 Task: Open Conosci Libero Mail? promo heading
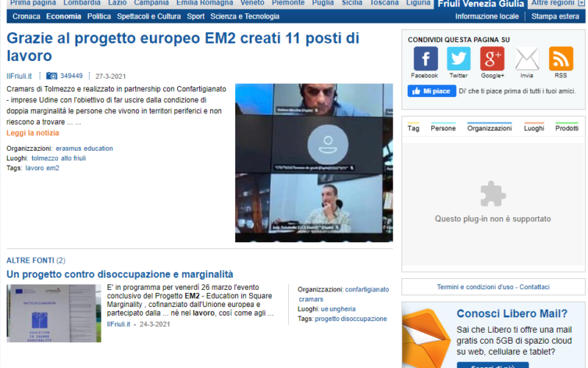coord(512,314)
